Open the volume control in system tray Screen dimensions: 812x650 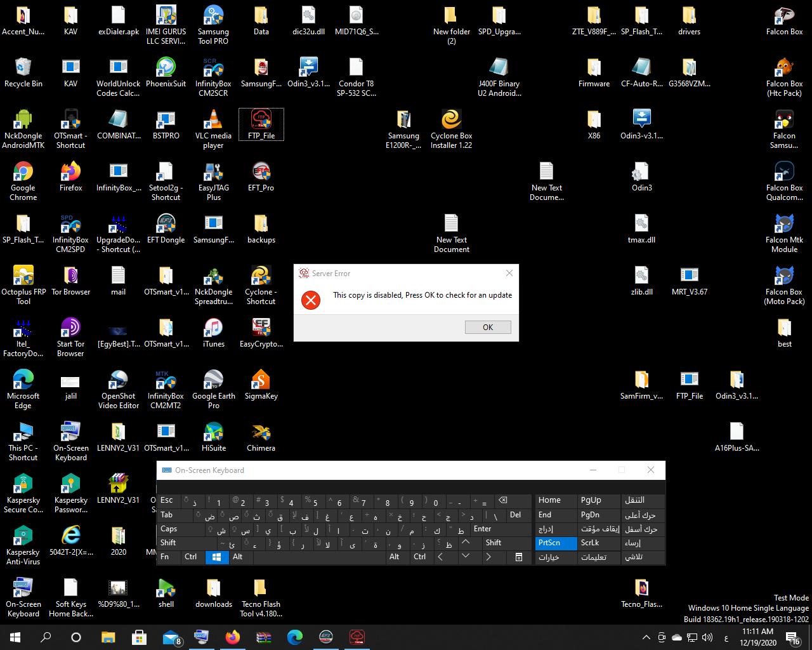pos(707,637)
